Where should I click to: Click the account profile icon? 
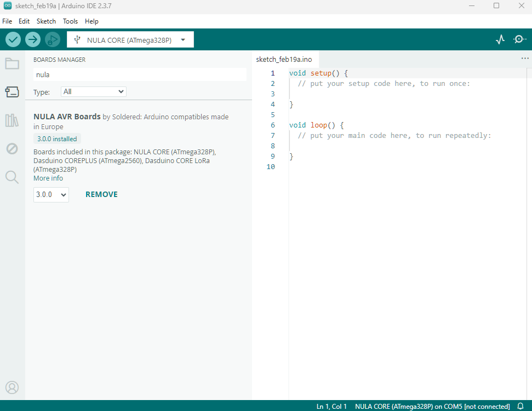(x=12, y=387)
